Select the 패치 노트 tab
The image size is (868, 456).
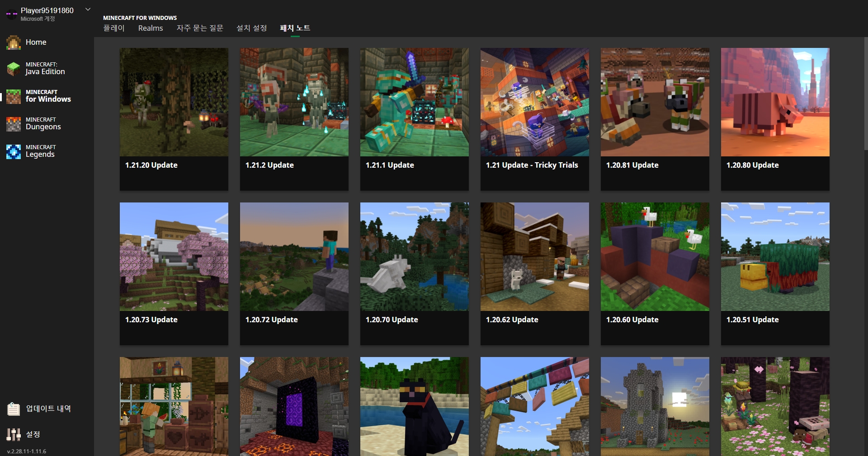pos(295,28)
